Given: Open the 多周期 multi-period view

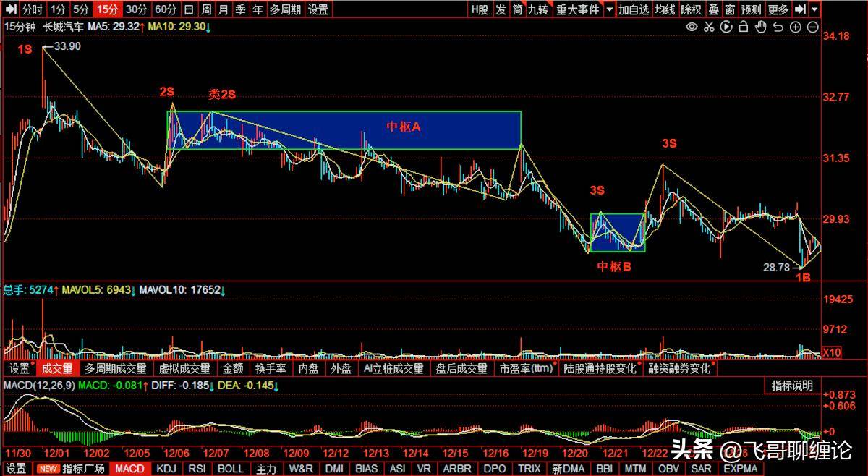Looking at the screenshot, I should (x=285, y=9).
